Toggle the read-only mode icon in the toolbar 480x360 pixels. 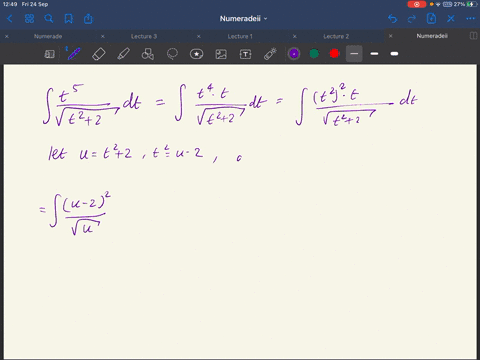coord(49,54)
